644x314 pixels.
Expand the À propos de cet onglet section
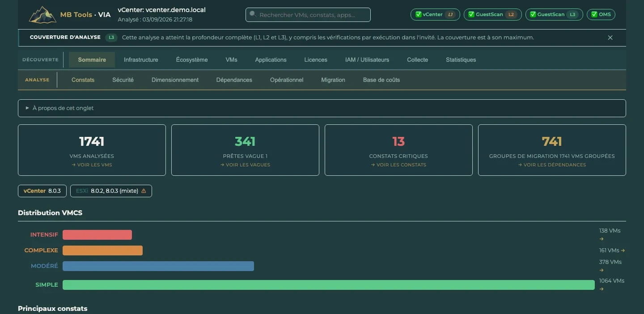pos(322,108)
